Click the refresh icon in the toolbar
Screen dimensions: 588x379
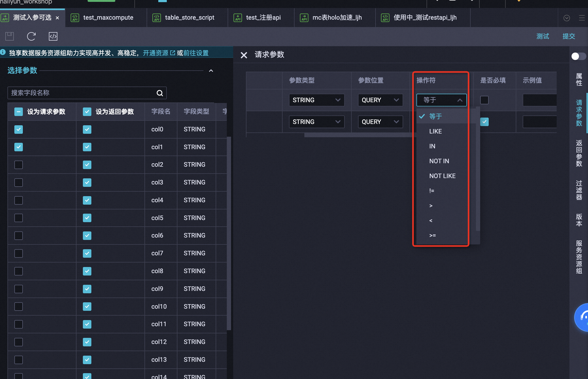pyautogui.click(x=31, y=36)
